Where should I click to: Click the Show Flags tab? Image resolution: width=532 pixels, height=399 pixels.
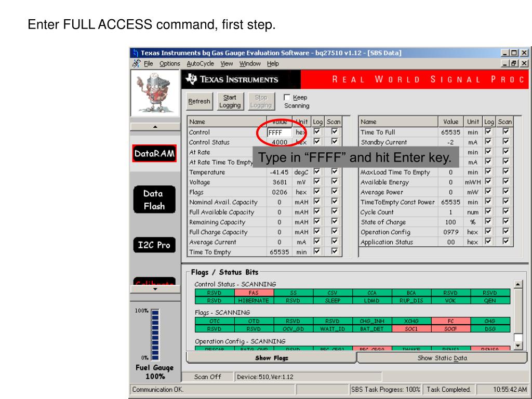271,358
